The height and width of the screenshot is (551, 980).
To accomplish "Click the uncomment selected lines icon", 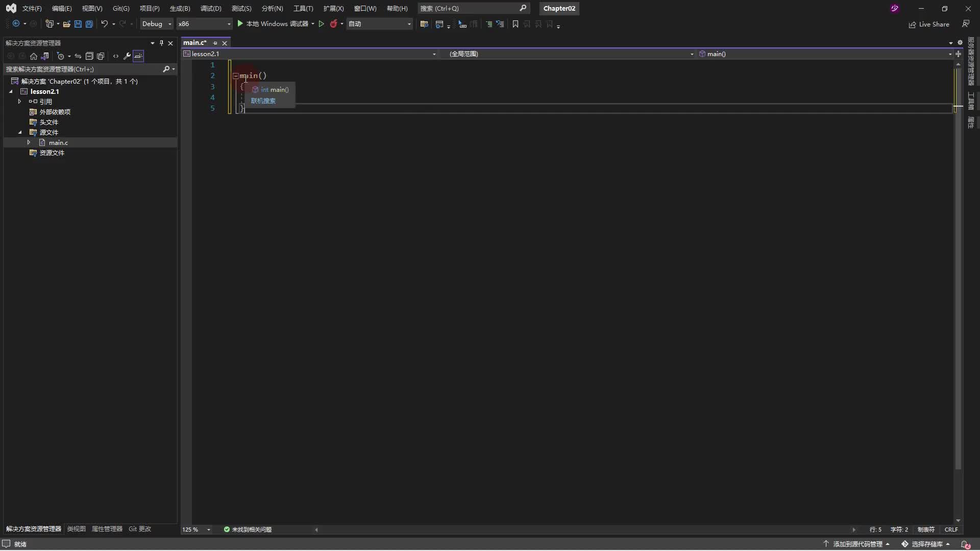I will click(x=500, y=24).
